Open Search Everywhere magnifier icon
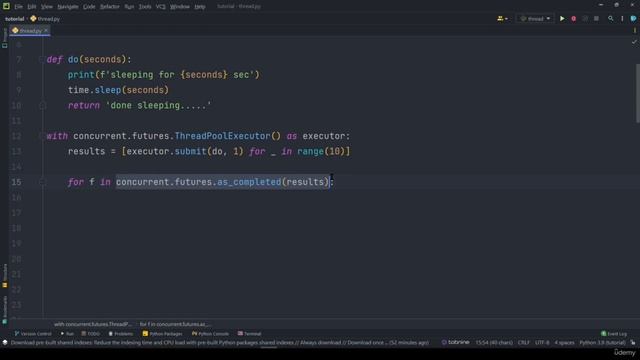Screen dimensions: 640x360 click(611, 18)
